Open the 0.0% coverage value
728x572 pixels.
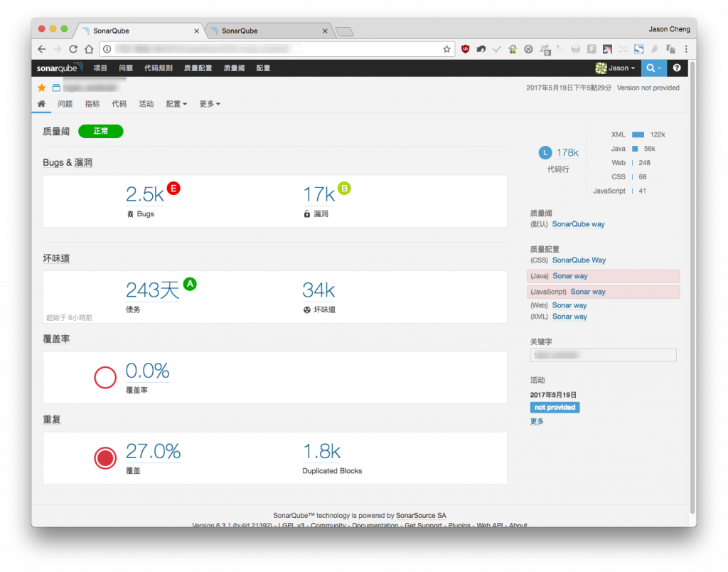pos(148,371)
